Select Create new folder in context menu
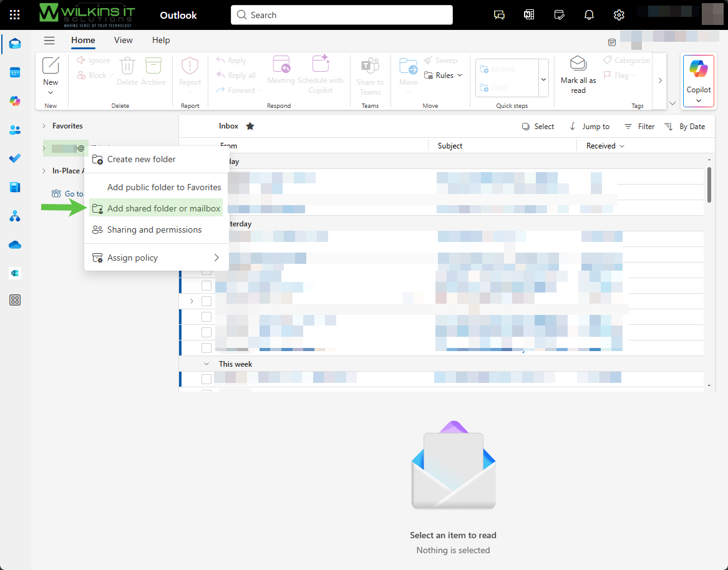Image resolution: width=728 pixels, height=570 pixels. (142, 159)
